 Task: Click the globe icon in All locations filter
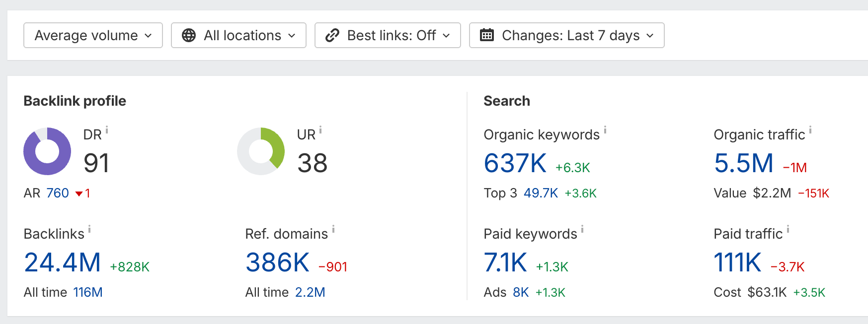click(189, 35)
